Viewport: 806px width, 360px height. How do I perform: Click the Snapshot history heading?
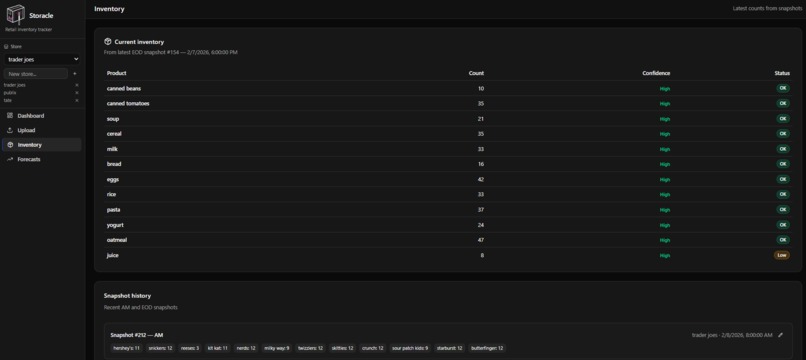[x=127, y=296]
